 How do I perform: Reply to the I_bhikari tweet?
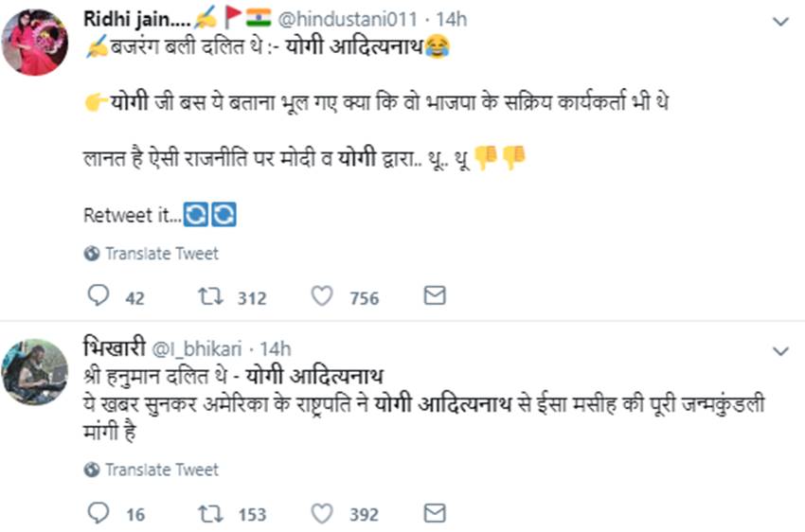[x=98, y=513]
